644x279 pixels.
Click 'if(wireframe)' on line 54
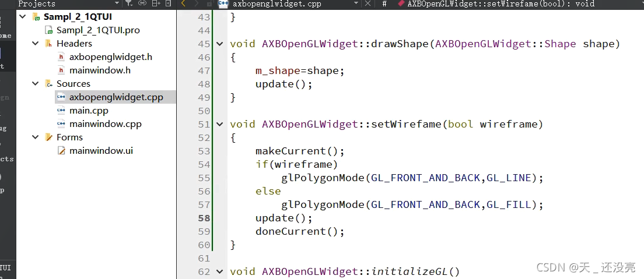(x=296, y=165)
